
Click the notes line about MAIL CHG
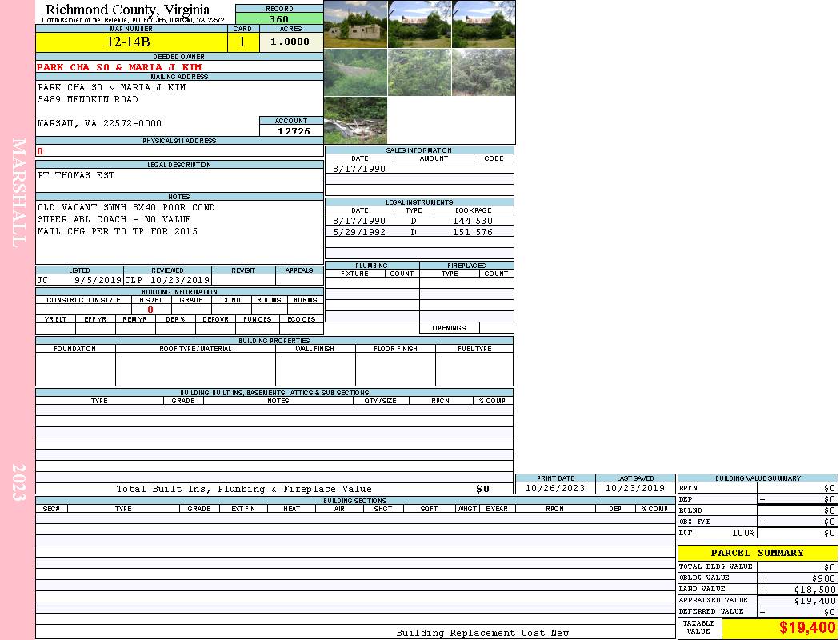118,232
